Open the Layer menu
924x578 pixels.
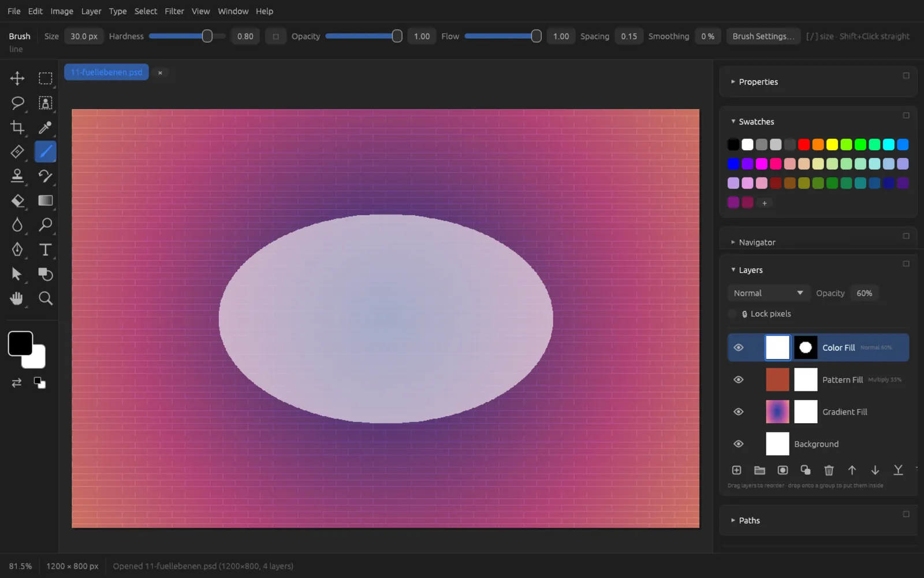[91, 11]
